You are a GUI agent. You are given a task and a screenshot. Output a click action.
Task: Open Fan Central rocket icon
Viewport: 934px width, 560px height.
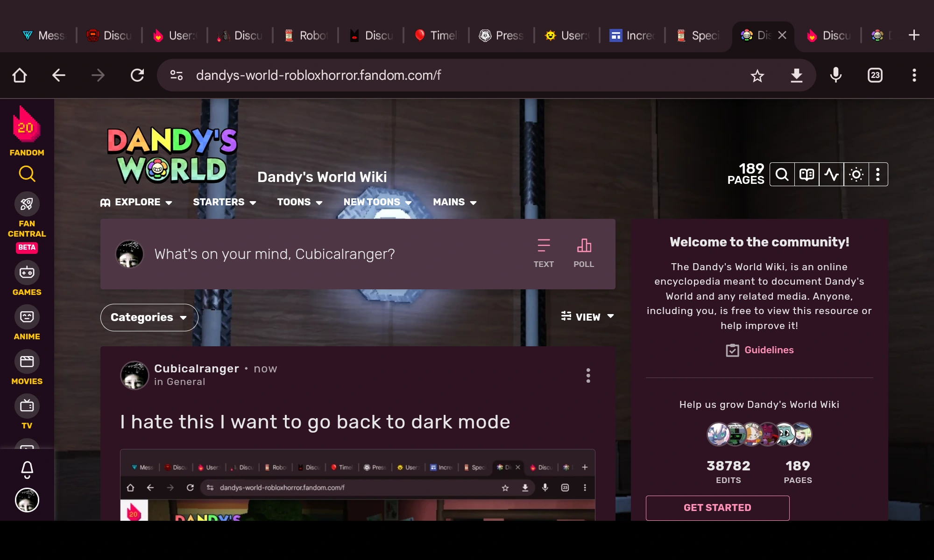pyautogui.click(x=27, y=204)
